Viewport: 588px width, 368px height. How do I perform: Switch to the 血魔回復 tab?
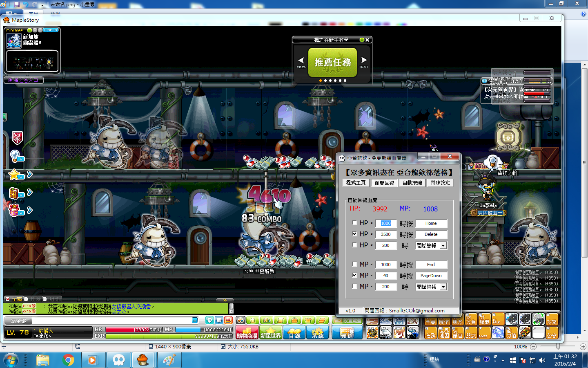click(384, 183)
